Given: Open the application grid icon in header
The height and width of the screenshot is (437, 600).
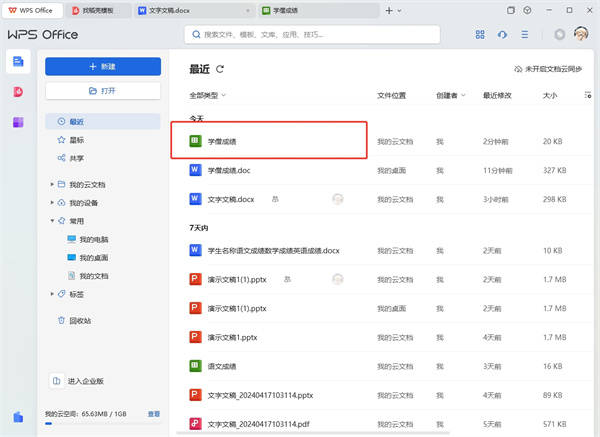Looking at the screenshot, I should pyautogui.click(x=480, y=34).
